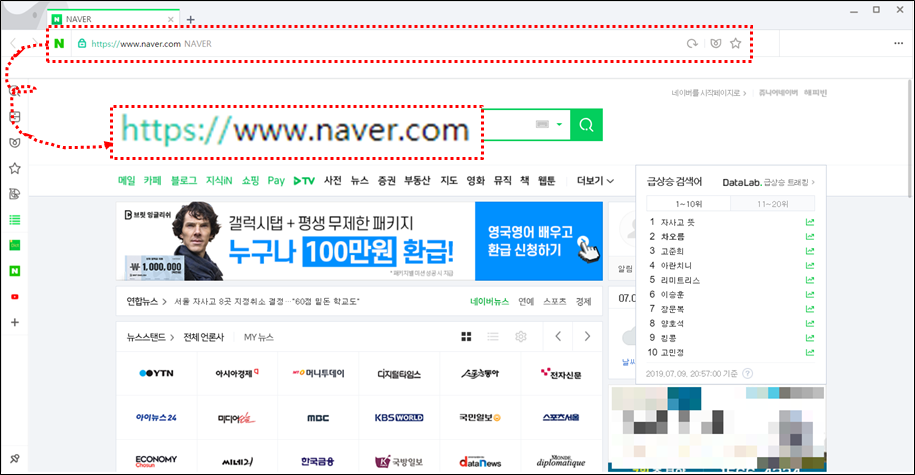The width and height of the screenshot is (915, 475).
Task: Click the trend chart icon for 고민정
Action: tap(809, 352)
